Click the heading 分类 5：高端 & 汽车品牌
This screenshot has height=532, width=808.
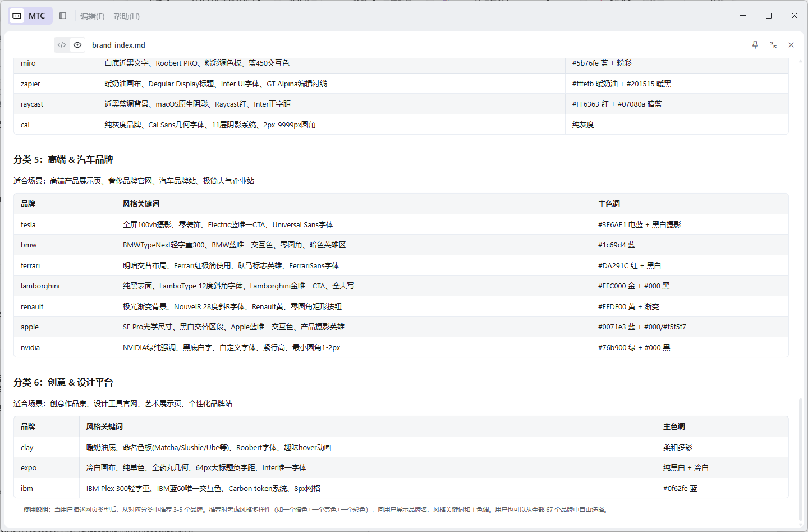tap(63, 160)
